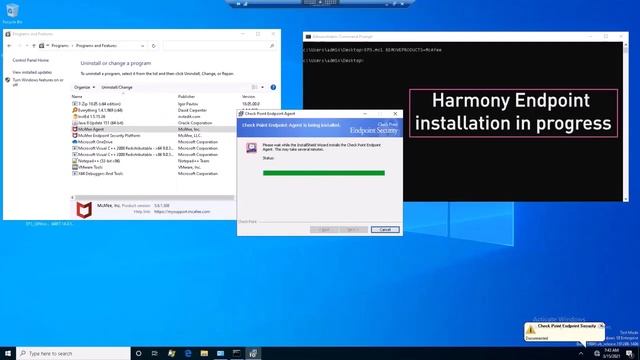Image resolution: width=640 pixels, height=360 pixels.
Task: Select the 7-Zip program row
Action: point(153,104)
